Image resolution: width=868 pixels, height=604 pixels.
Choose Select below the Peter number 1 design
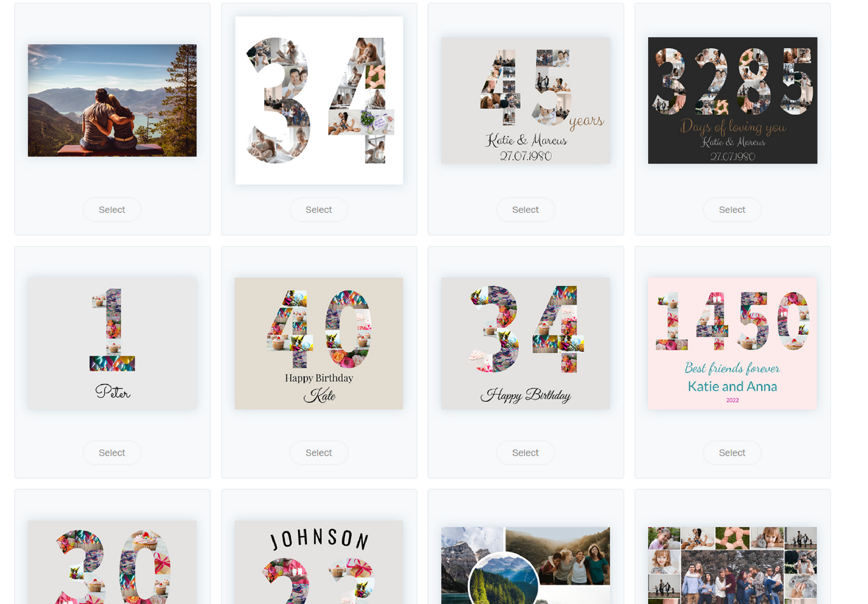point(112,453)
